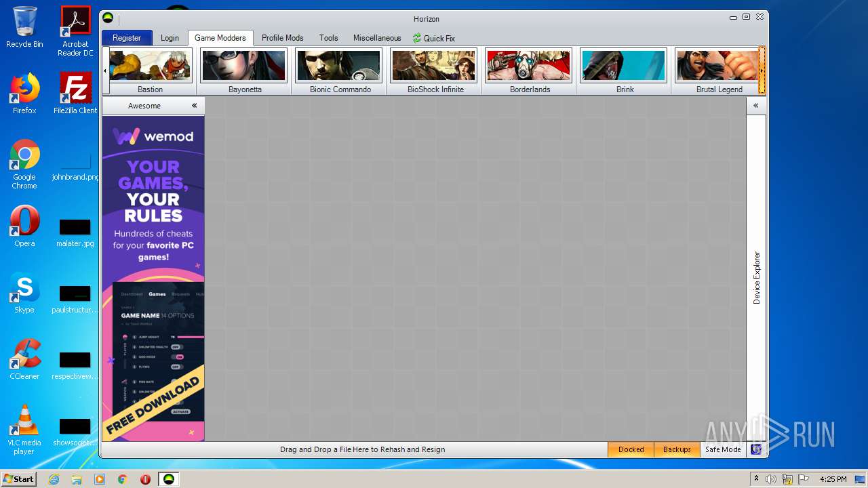
Task: Select the Horizon taskbar button
Action: pyautogui.click(x=169, y=479)
